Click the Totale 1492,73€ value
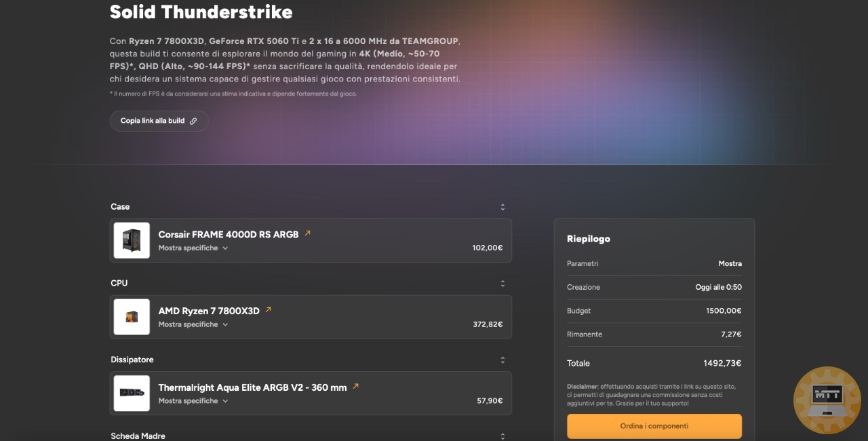The height and width of the screenshot is (441, 868). (722, 363)
